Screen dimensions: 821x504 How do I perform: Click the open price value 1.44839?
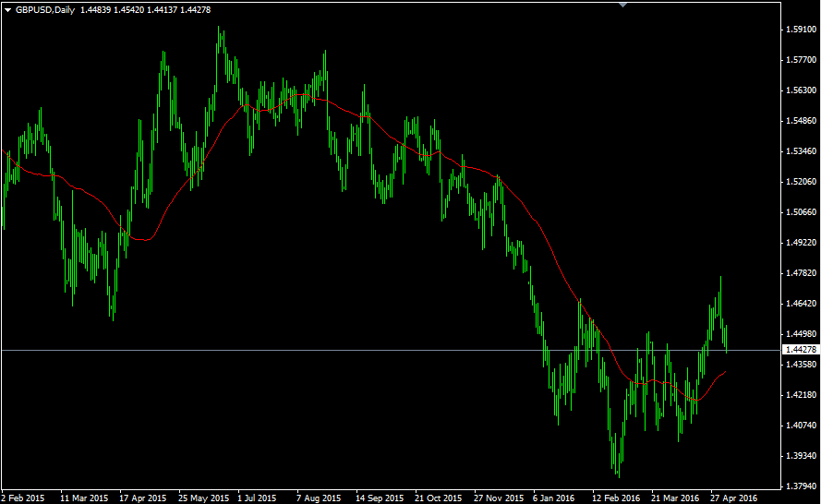96,10
